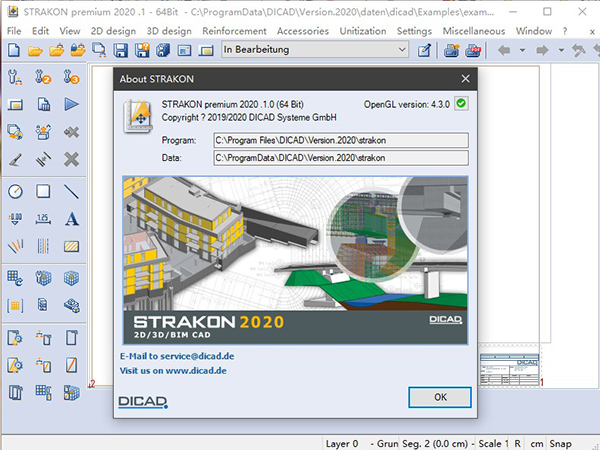
Task: Click the Data path field
Action: point(341,158)
